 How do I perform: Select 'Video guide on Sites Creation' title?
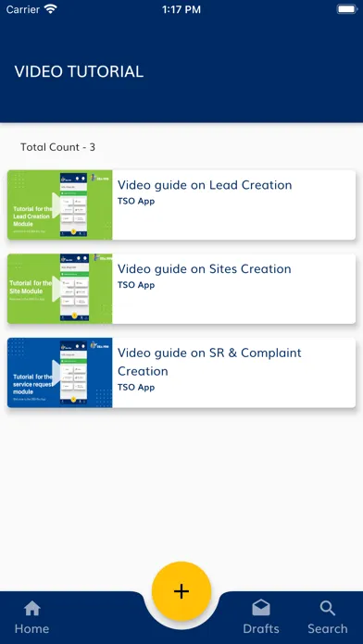(x=205, y=269)
